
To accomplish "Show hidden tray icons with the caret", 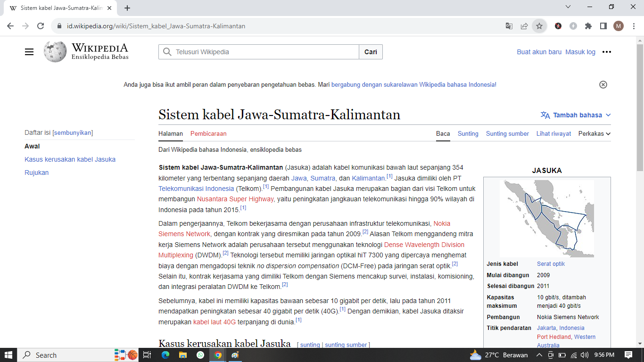I will [539, 355].
